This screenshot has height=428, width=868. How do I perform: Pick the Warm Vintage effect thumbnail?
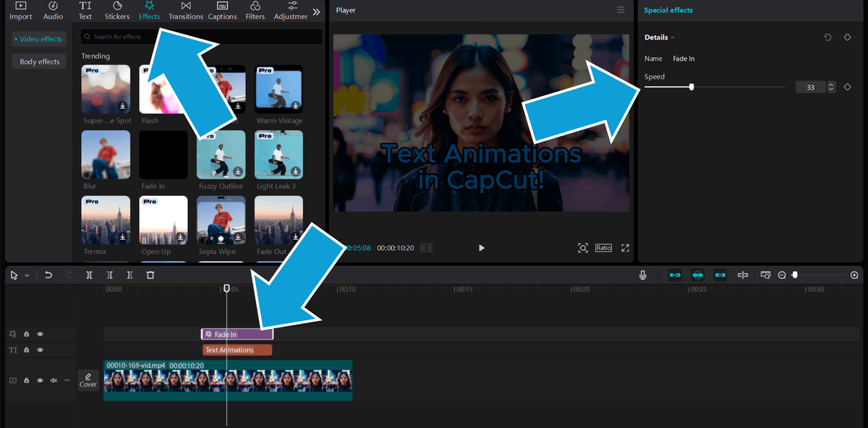(279, 89)
